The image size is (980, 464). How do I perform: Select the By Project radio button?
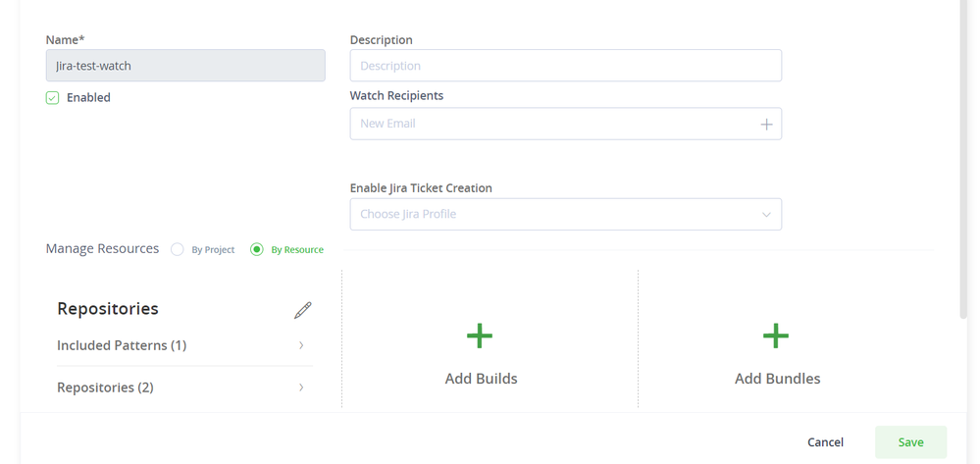(x=178, y=249)
